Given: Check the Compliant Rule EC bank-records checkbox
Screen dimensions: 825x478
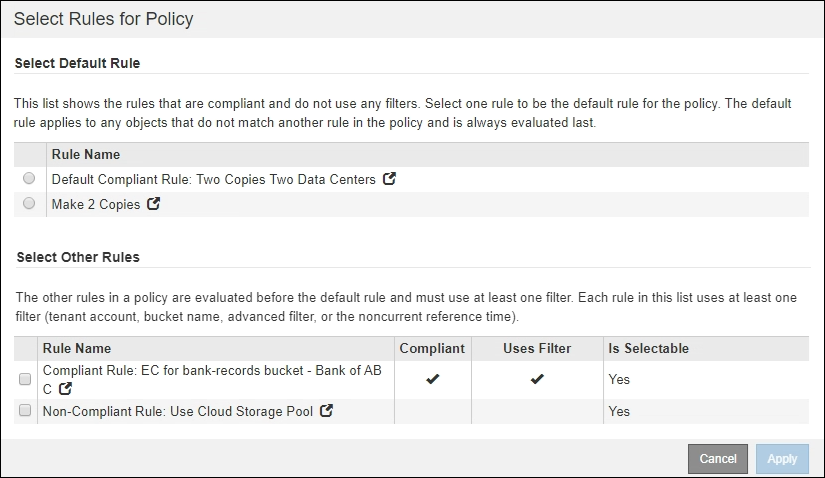Looking at the screenshot, I should point(25,380).
